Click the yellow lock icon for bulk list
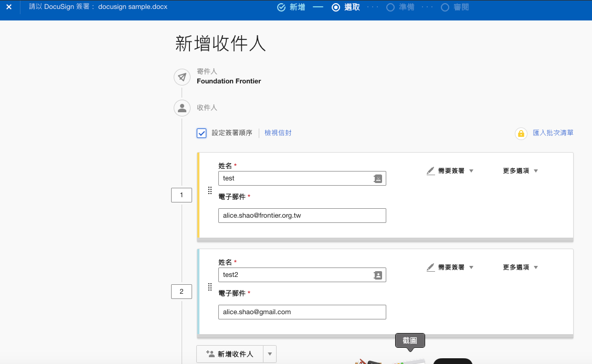The width and height of the screenshot is (592, 364). point(521,134)
